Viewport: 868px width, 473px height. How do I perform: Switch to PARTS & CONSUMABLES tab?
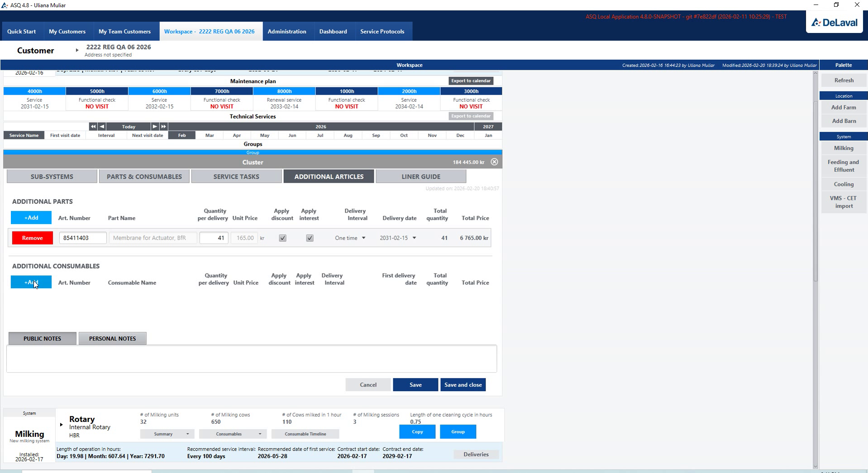pyautogui.click(x=144, y=176)
